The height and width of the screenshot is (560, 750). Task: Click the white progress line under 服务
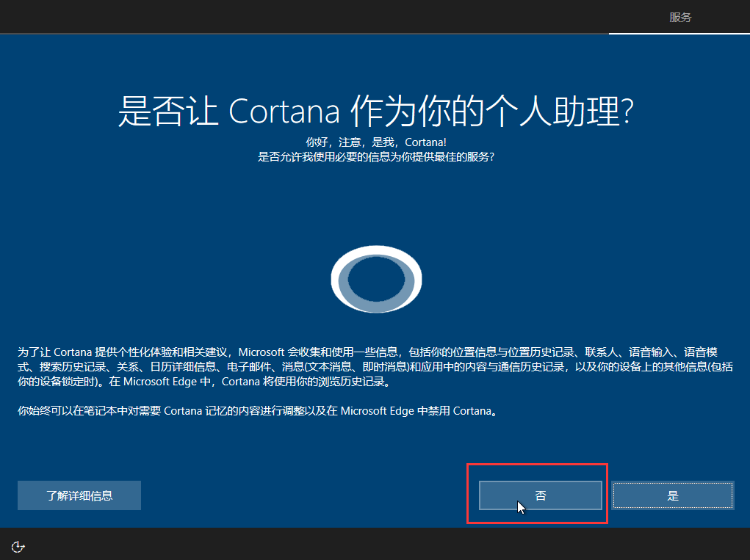679,34
